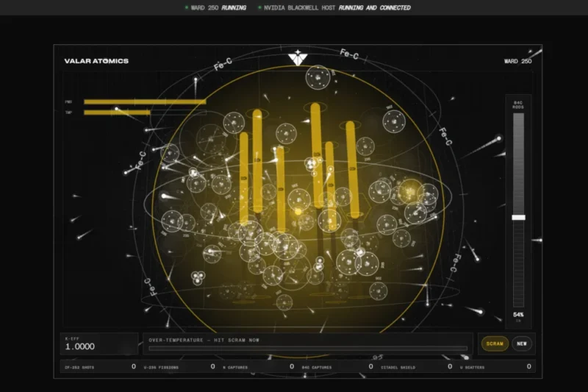Click the N CAPTURES counter
The height and width of the screenshot is (392, 588).
259,366
